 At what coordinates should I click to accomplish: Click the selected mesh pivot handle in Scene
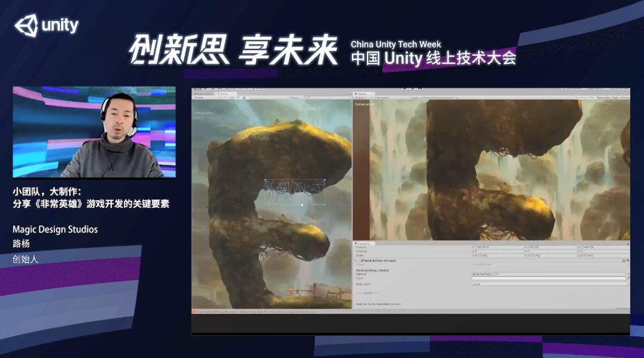302,205
